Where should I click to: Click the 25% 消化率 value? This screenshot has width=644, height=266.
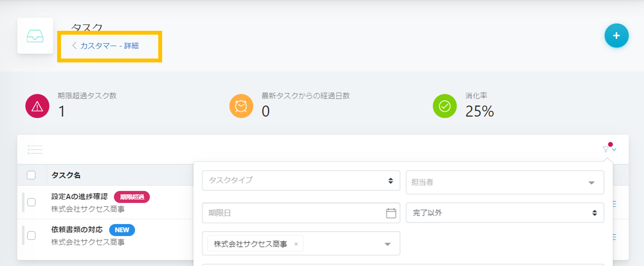pos(479,111)
